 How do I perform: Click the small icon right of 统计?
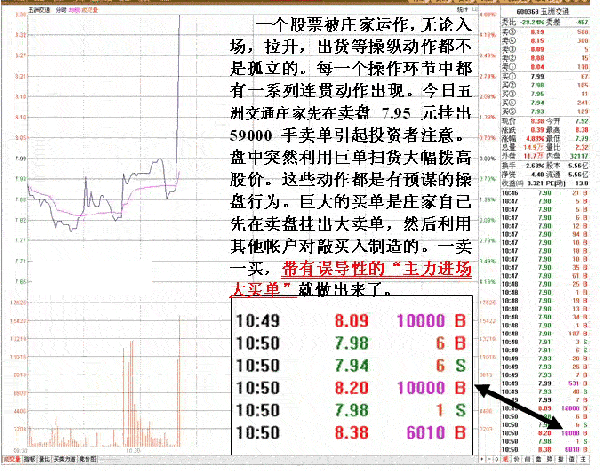[x=474, y=9]
